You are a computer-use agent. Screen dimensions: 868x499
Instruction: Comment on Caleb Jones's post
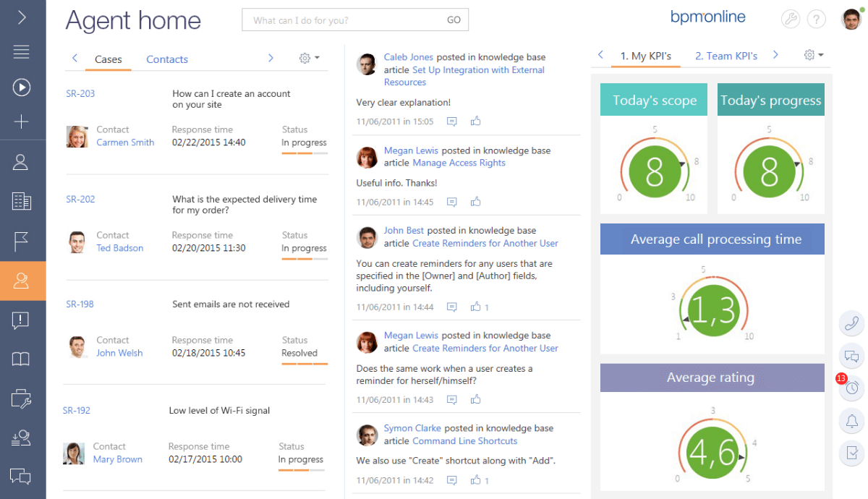[x=452, y=121]
